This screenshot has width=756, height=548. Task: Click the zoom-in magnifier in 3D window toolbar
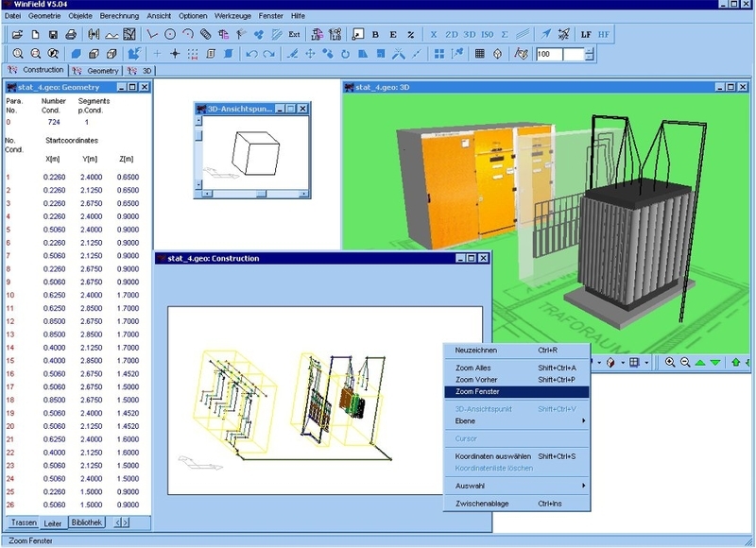[670, 362]
